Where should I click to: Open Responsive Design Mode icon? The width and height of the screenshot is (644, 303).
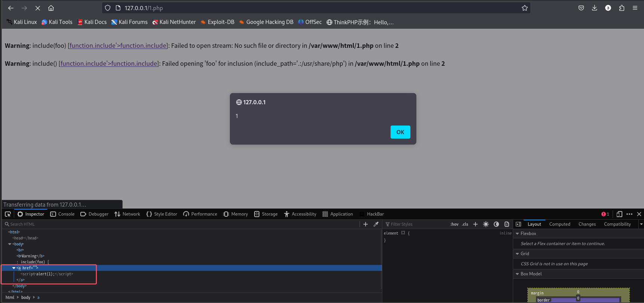(619, 214)
